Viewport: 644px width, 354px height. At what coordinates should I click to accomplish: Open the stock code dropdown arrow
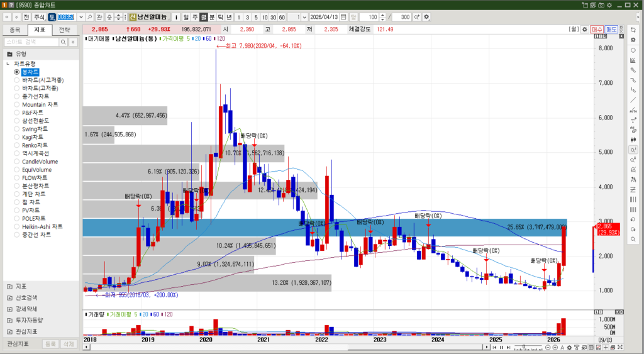pos(80,16)
